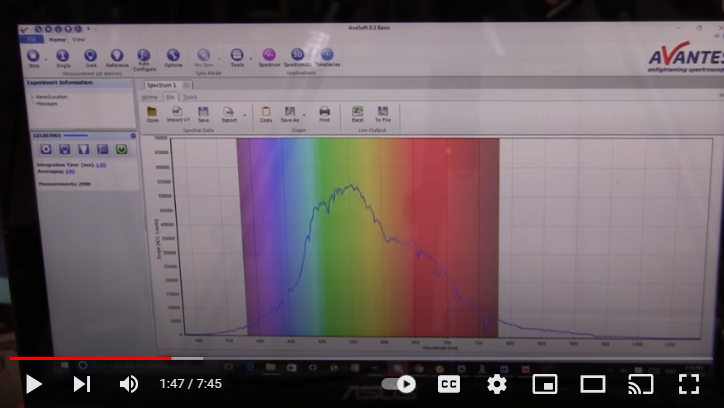
Task: Open the Stop button dropdown arrow
Action: [x=46, y=59]
